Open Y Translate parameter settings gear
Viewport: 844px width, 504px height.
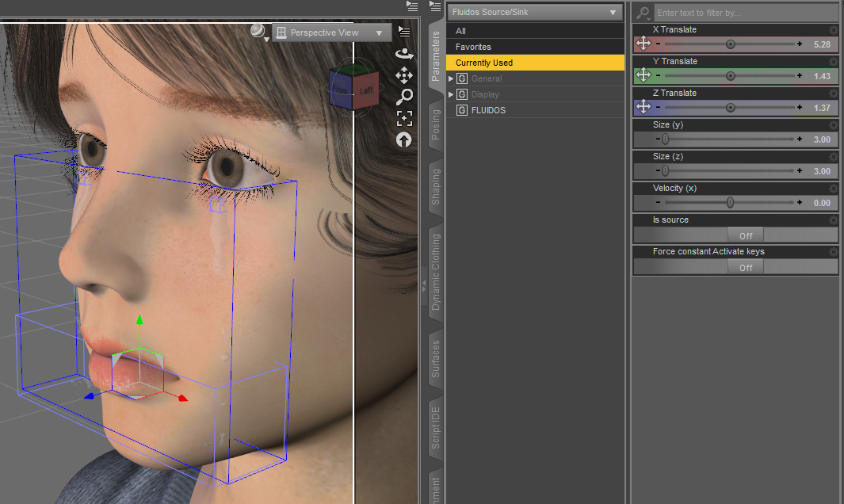point(833,62)
